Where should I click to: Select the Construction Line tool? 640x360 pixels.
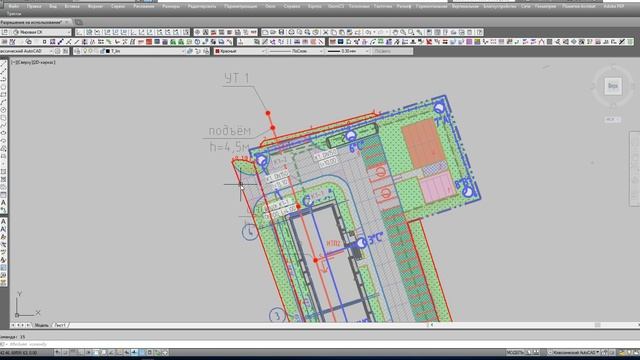[x=3, y=72]
